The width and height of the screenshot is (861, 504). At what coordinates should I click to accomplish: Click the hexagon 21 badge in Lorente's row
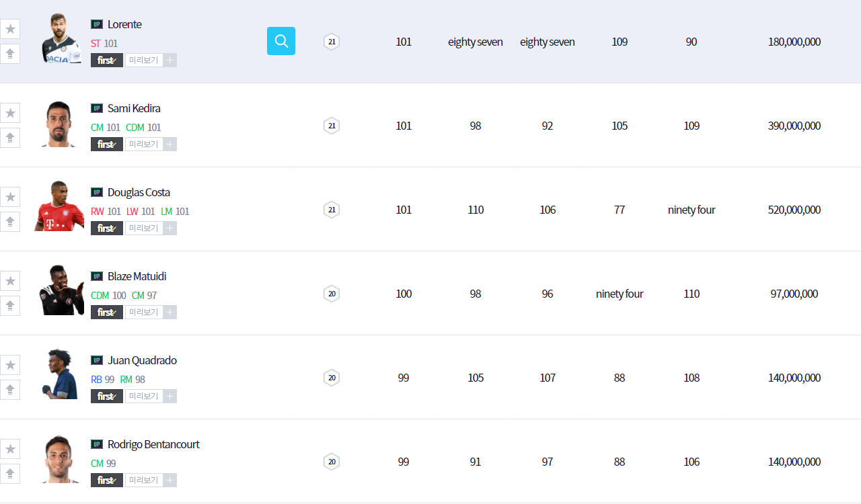332,42
